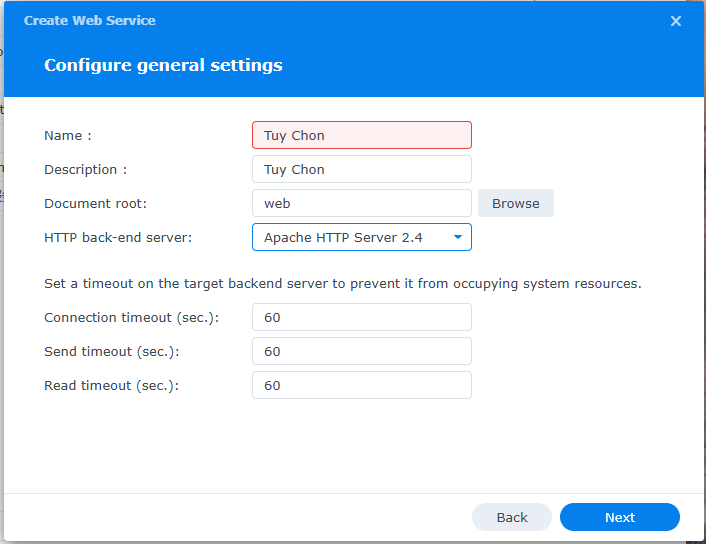The width and height of the screenshot is (706, 544).
Task: Select the Document root field showing web
Action: 361,203
